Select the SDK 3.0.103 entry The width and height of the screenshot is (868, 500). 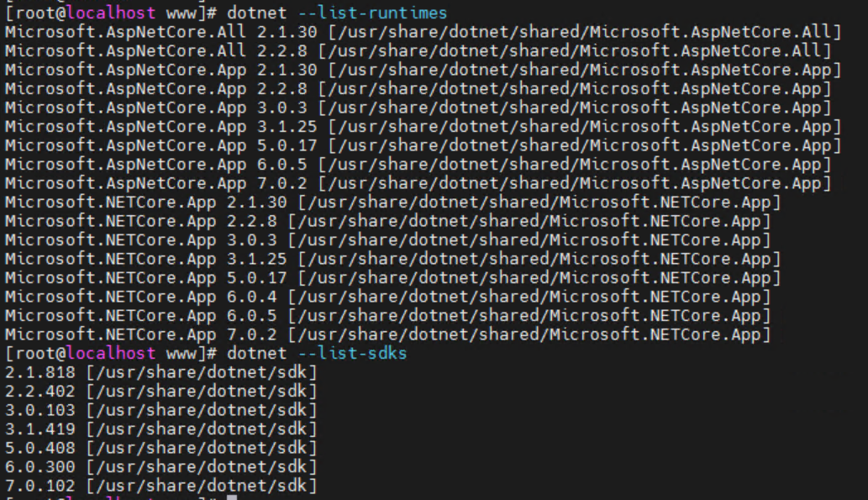160,410
